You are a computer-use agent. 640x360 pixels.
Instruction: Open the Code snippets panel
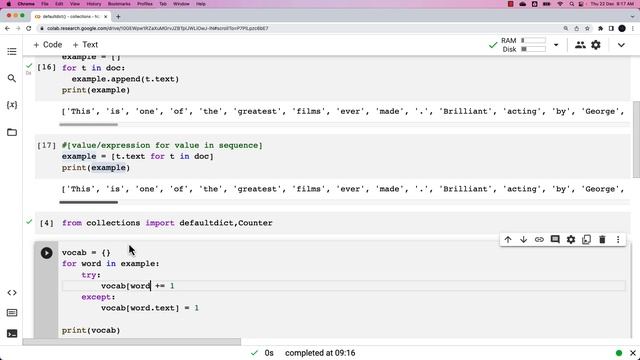[12, 293]
